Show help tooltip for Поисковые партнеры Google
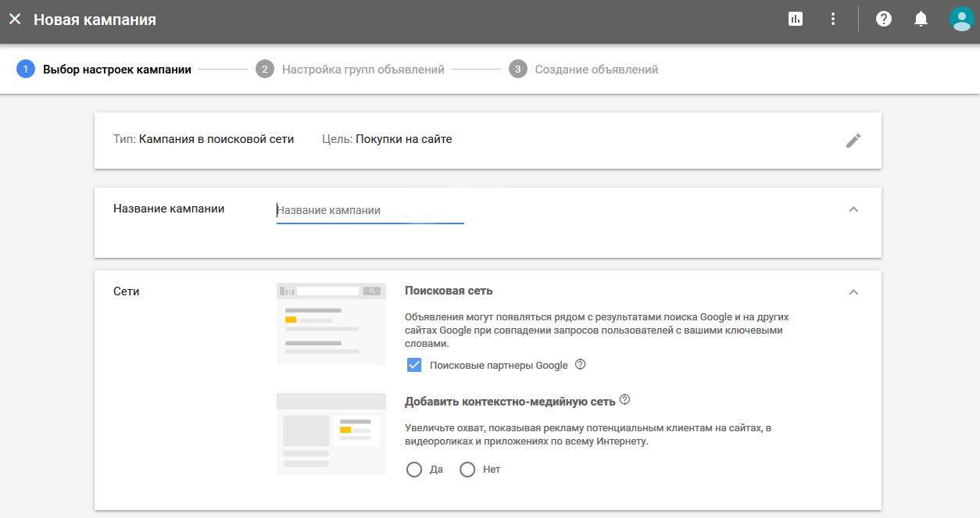Image resolution: width=980 pixels, height=518 pixels. point(580,365)
